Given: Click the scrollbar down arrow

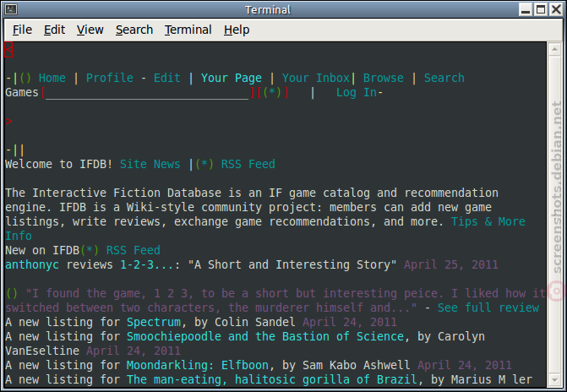Looking at the screenshot, I should pos(554,379).
